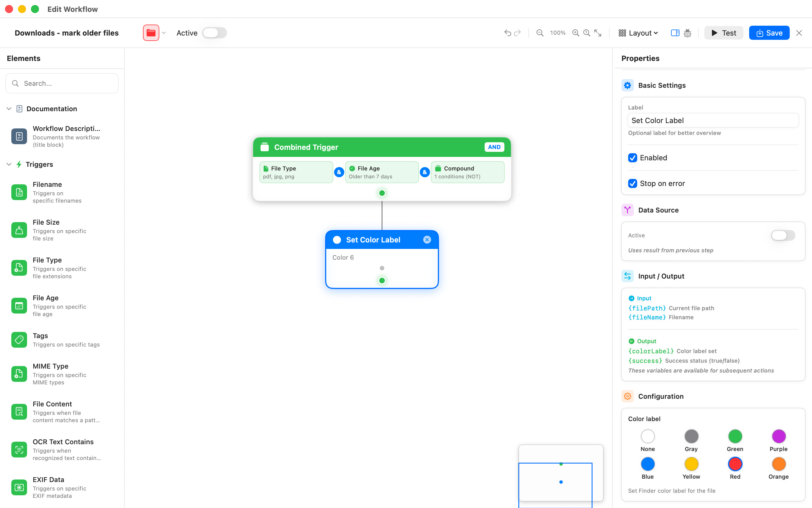Remove the Set Color Label node via its X

pyautogui.click(x=427, y=240)
